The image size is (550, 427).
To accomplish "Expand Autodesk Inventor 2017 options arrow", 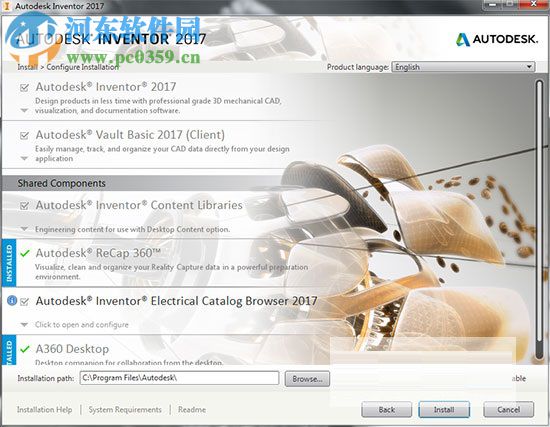I will [x=24, y=111].
